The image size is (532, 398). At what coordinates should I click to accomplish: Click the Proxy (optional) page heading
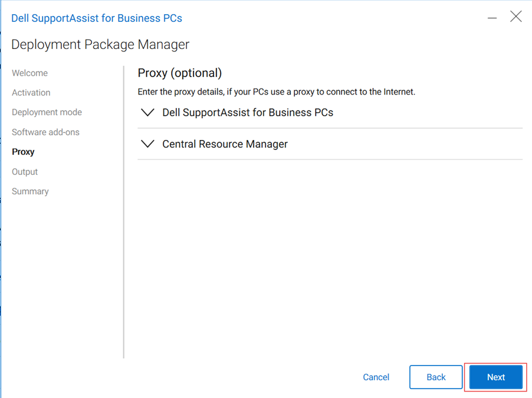(x=179, y=73)
